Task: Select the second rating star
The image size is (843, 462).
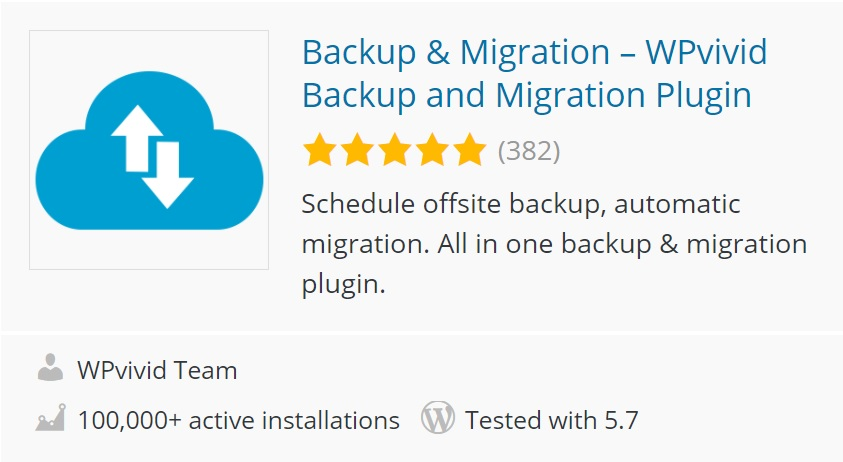Action: [x=356, y=151]
